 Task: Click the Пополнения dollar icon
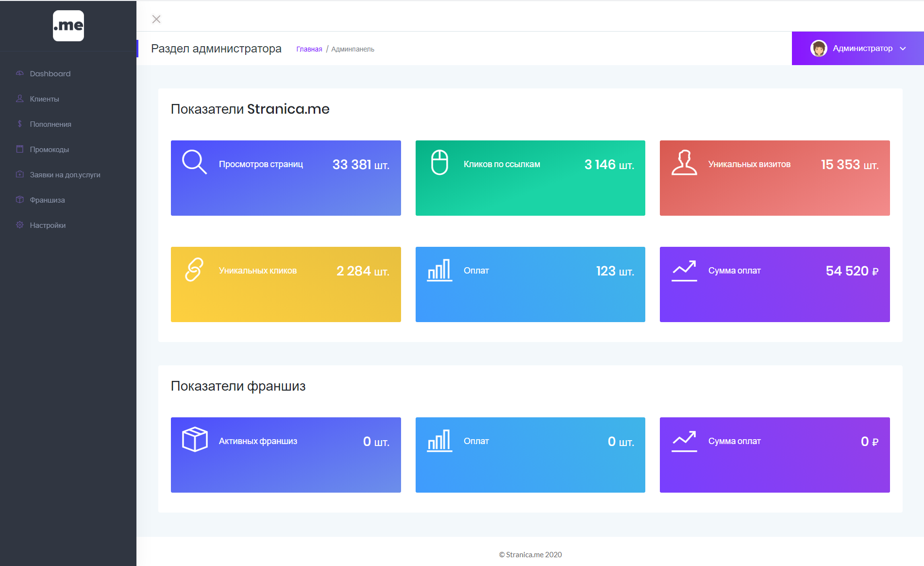(x=20, y=124)
